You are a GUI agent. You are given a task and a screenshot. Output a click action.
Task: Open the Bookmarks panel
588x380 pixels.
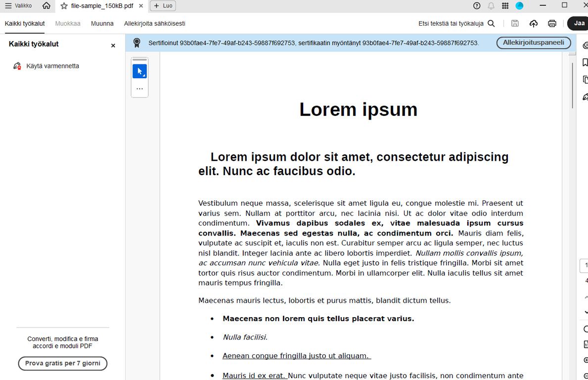coord(585,62)
